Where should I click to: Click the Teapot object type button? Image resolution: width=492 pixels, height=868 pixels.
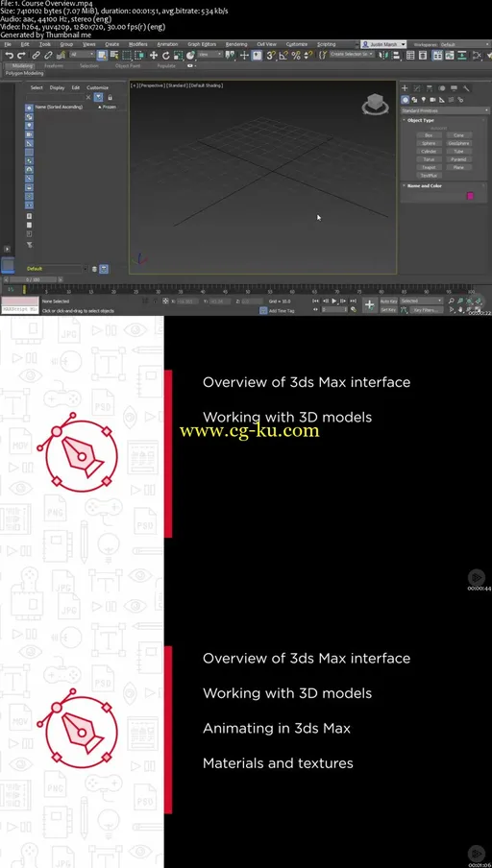[x=429, y=167]
